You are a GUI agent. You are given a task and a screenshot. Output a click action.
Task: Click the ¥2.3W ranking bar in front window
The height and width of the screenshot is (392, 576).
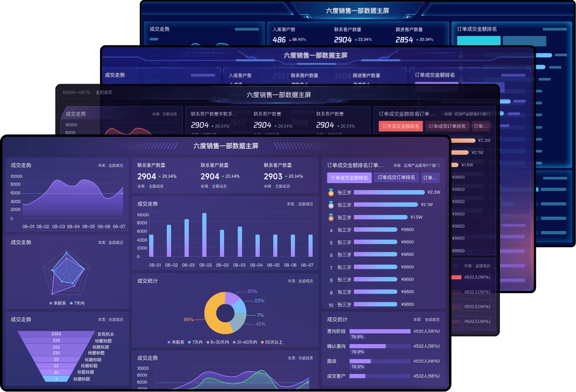coord(389,192)
